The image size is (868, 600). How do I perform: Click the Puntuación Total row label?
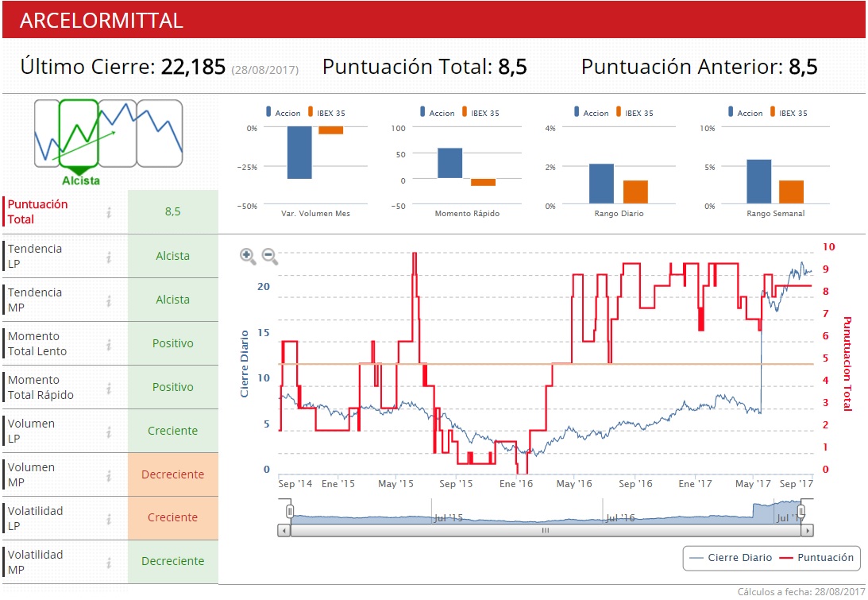(37, 211)
